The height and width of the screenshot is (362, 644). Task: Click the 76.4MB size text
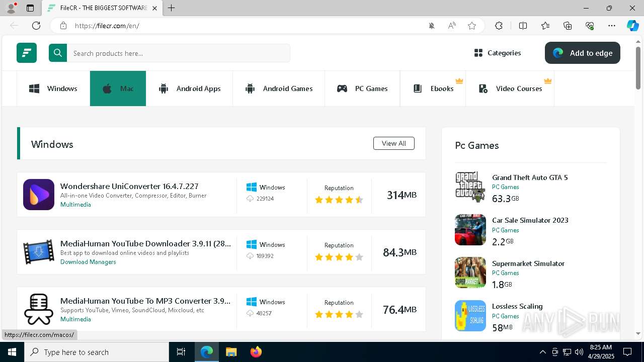399,309
